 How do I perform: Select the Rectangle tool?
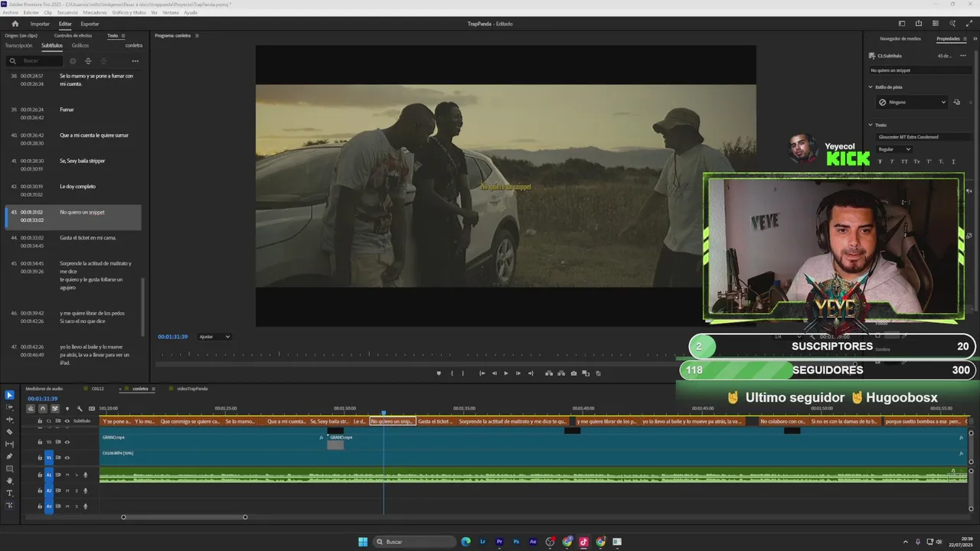(9, 468)
